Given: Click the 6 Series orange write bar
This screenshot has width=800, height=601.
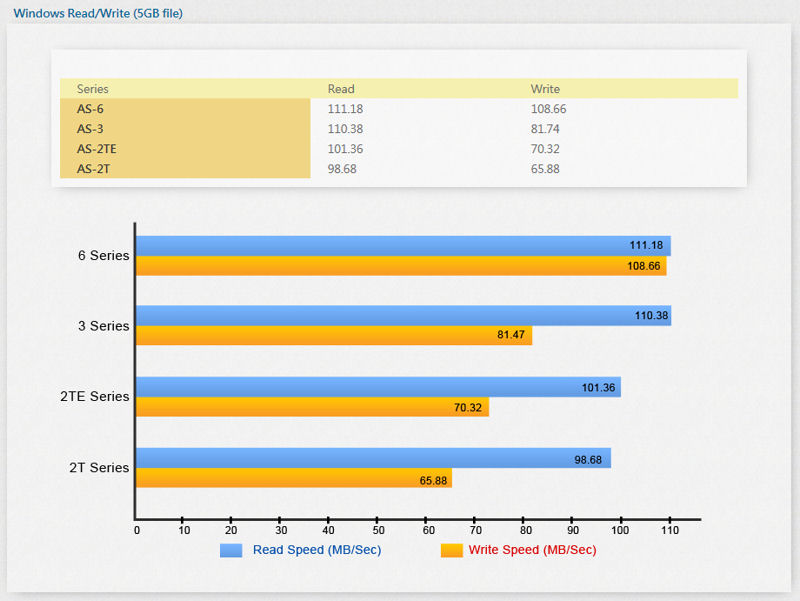Looking at the screenshot, I should click(401, 266).
